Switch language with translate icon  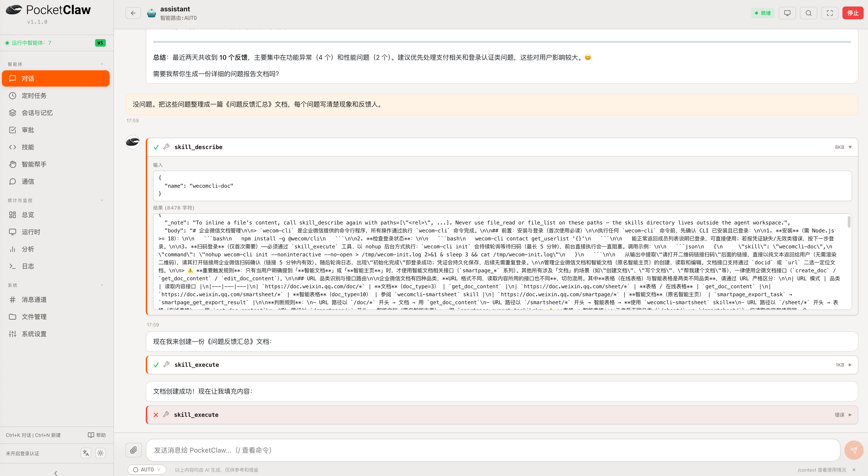(x=86, y=453)
